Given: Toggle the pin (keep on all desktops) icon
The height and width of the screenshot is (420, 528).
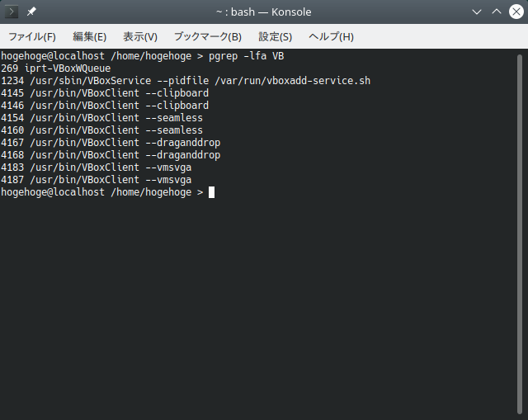Looking at the screenshot, I should click(x=31, y=12).
